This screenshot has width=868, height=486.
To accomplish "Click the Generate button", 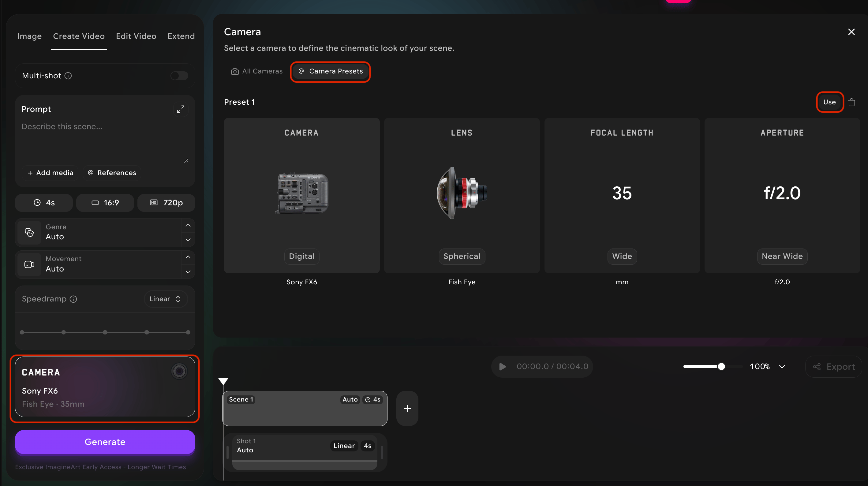I will click(105, 442).
